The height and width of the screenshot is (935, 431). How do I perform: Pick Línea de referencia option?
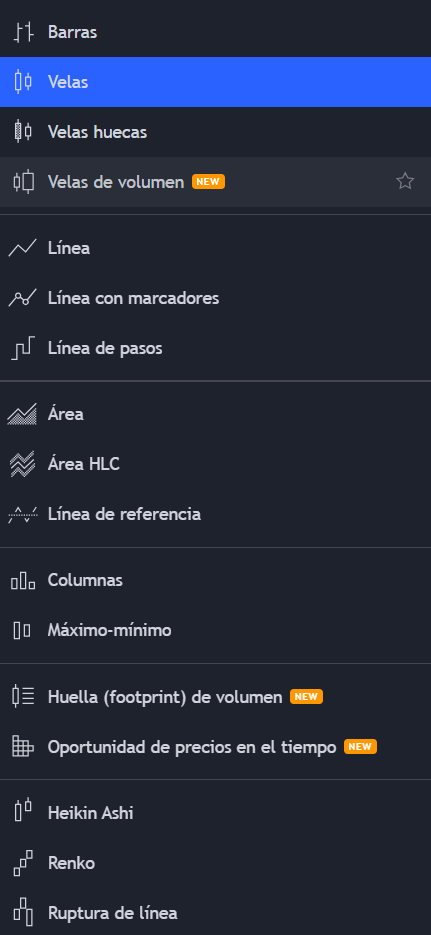click(x=215, y=514)
